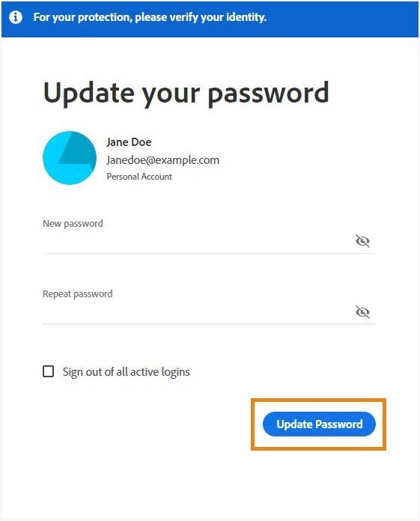Toggle visibility of the Repeat password field
The width and height of the screenshot is (420, 521).
pos(362,312)
